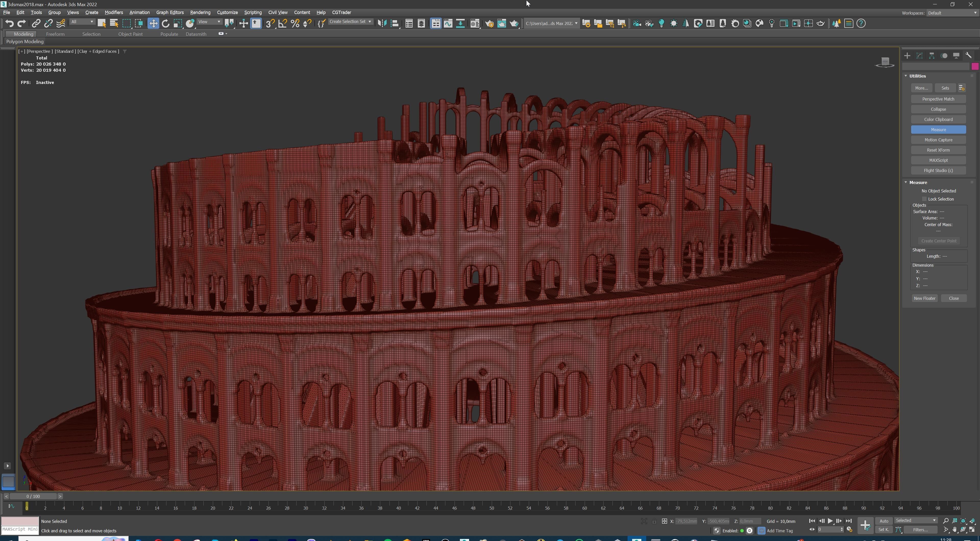Select the Pan View hand tool
Image resolution: width=980 pixels, height=541 pixels.
click(954, 530)
